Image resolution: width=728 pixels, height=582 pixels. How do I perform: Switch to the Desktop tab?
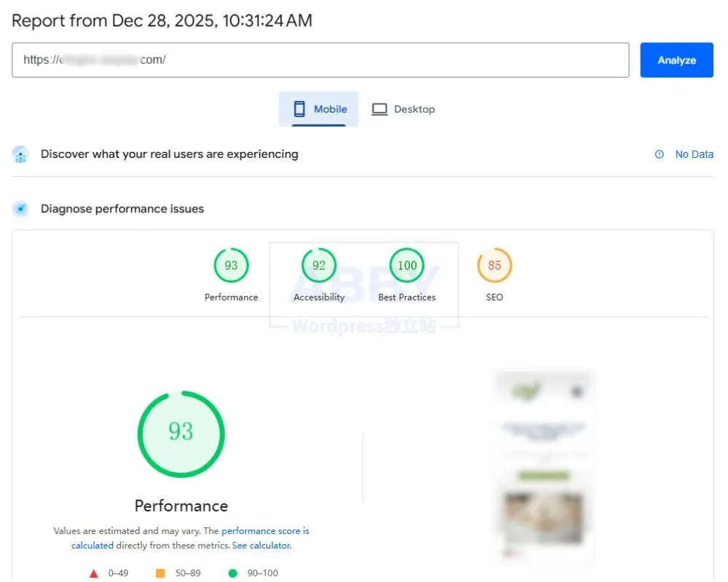[403, 109]
